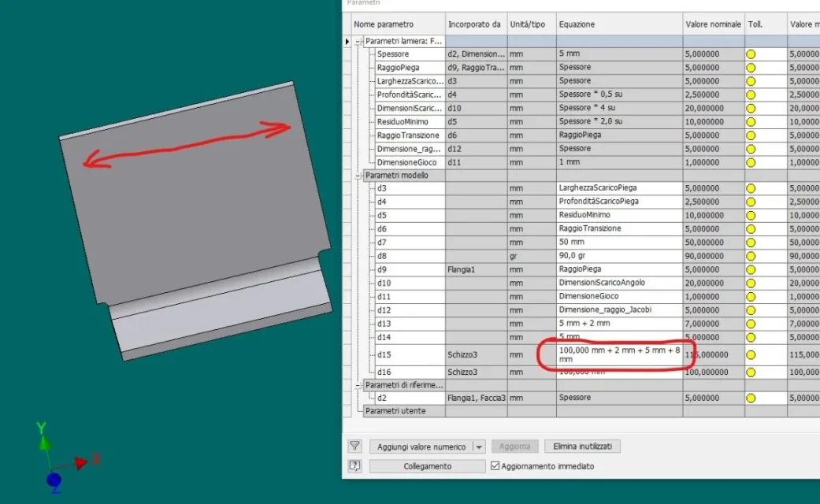
Task: Collapse the Parametri di riferimento group
Action: coord(358,385)
